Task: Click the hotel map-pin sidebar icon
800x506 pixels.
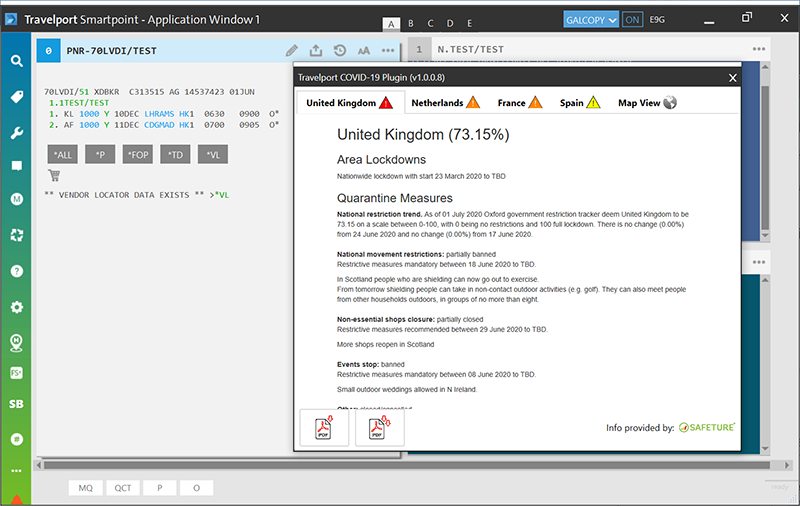Action: [x=16, y=343]
